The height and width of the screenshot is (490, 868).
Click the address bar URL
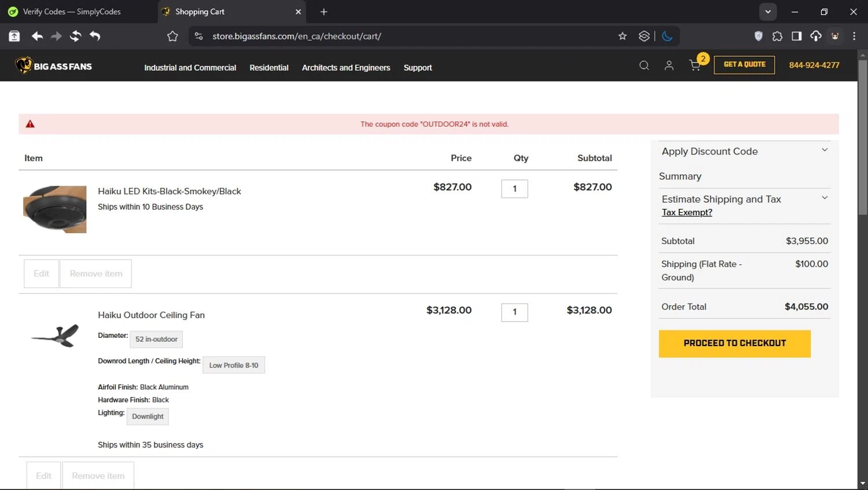click(296, 36)
